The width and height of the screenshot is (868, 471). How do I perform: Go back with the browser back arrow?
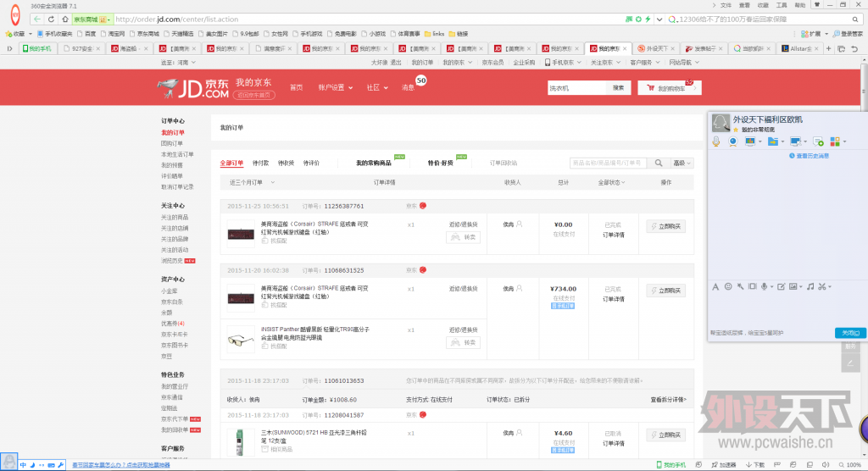[x=37, y=19]
